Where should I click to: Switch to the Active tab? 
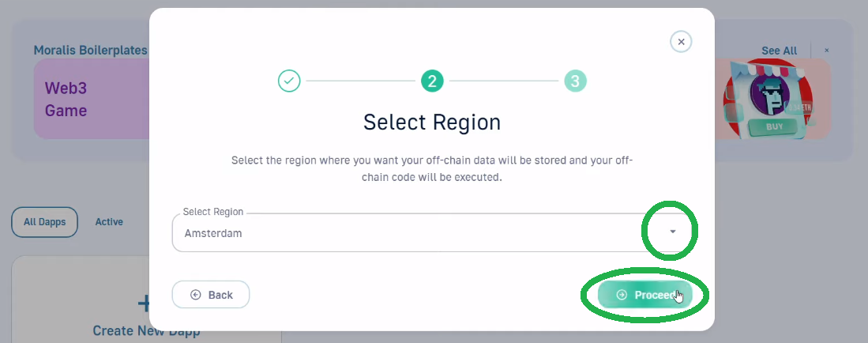click(109, 221)
